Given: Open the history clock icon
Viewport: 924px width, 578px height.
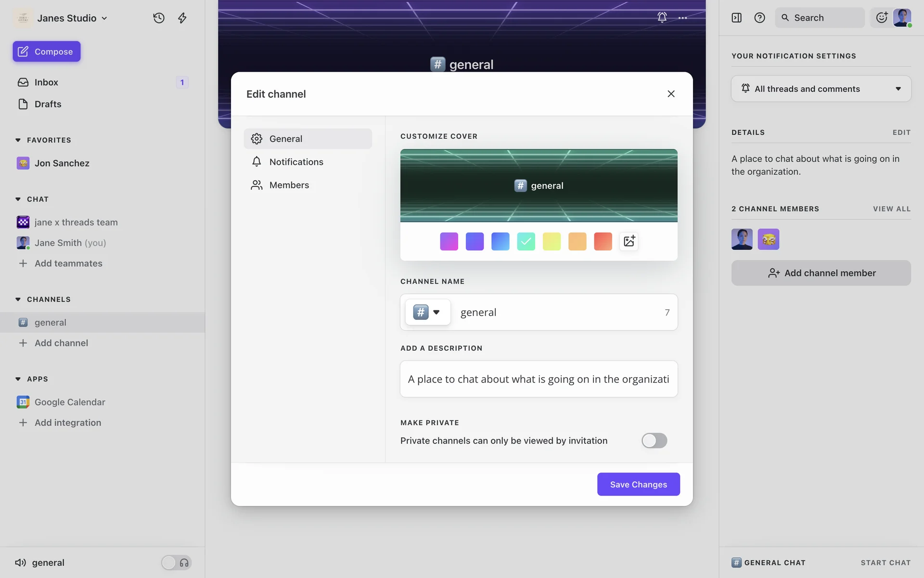Looking at the screenshot, I should [159, 18].
